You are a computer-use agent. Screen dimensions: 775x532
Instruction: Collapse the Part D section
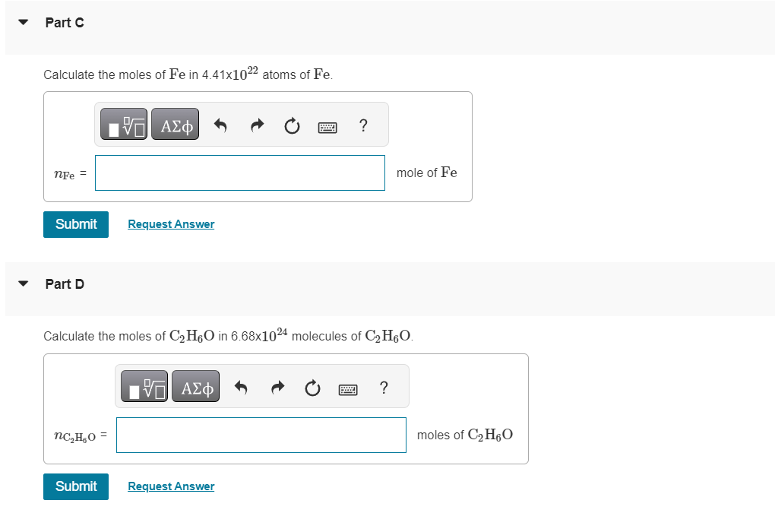tap(23, 283)
